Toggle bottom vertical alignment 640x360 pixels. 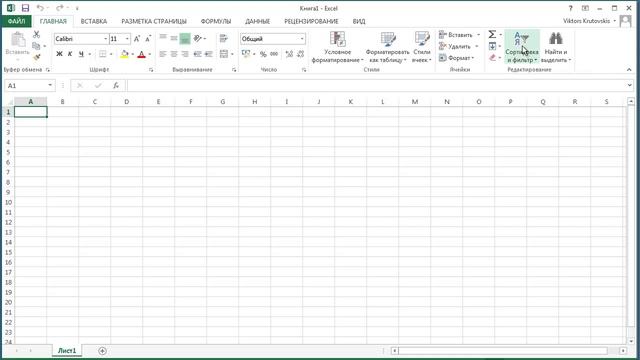click(x=185, y=38)
